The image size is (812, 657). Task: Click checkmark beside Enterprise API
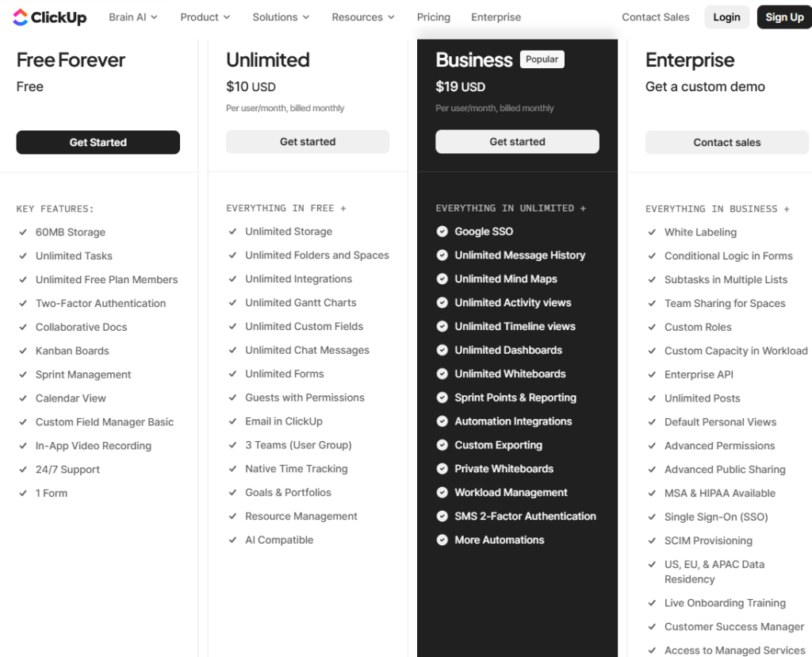coord(652,375)
